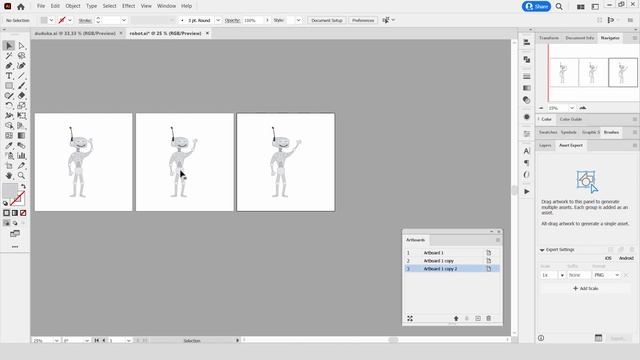The image size is (640, 360).
Task: Select the Paintbrush tool
Action: coord(21,86)
